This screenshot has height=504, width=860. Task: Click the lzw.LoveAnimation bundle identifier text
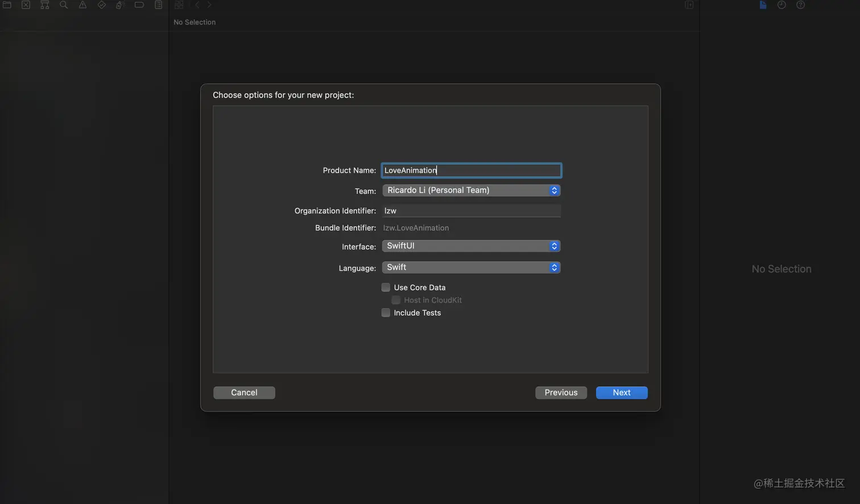click(x=416, y=228)
